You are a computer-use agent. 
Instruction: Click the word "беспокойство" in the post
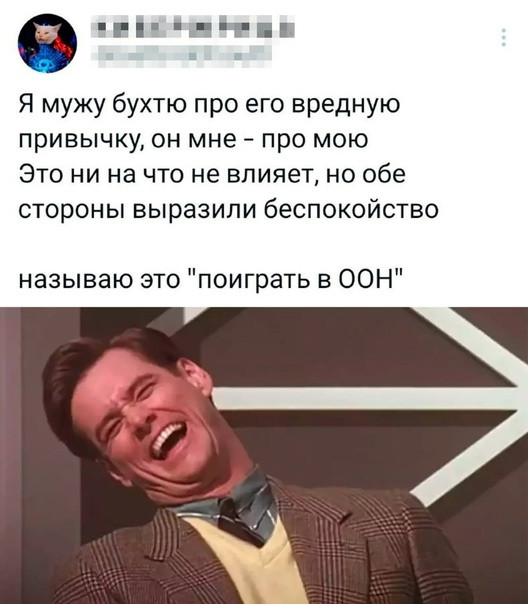click(x=352, y=210)
